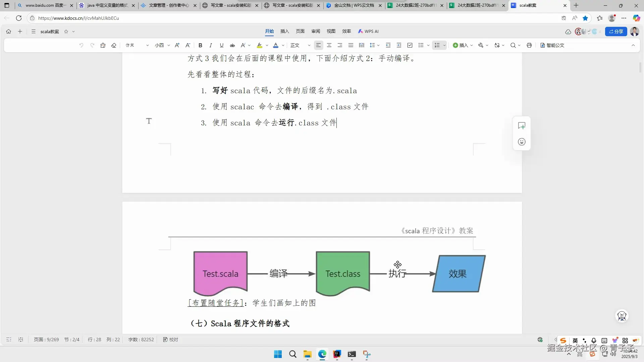The image size is (644, 362).
Task: Click the increase font size icon
Action: [x=177, y=45]
